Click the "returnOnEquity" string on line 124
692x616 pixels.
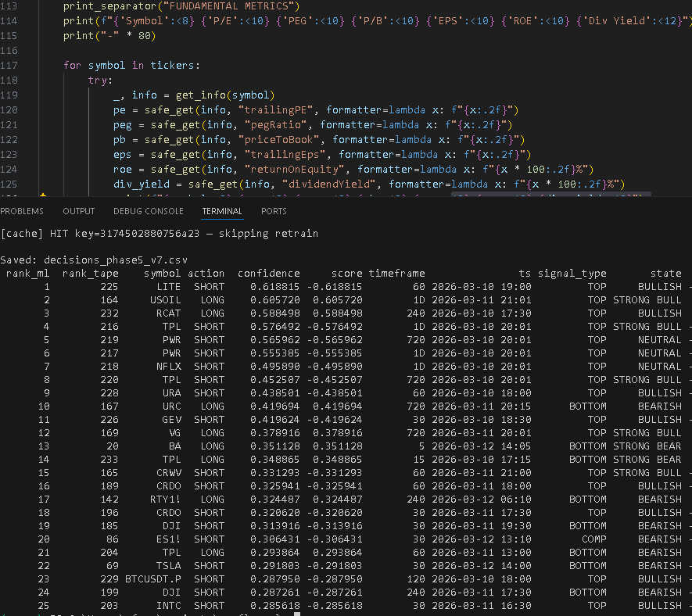click(295, 170)
